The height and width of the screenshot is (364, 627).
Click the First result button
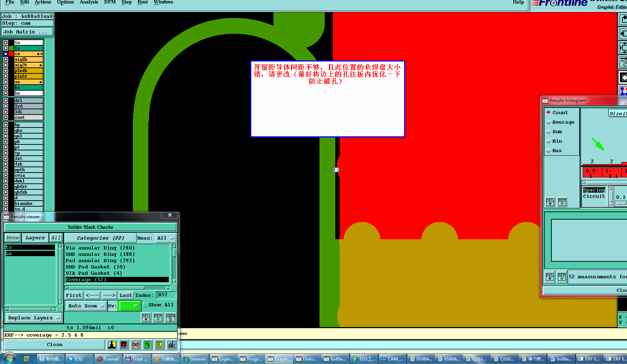(x=74, y=295)
